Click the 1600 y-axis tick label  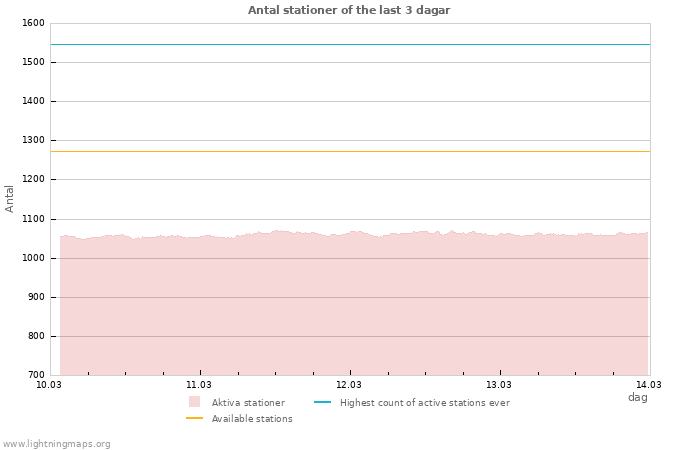pyautogui.click(x=32, y=23)
